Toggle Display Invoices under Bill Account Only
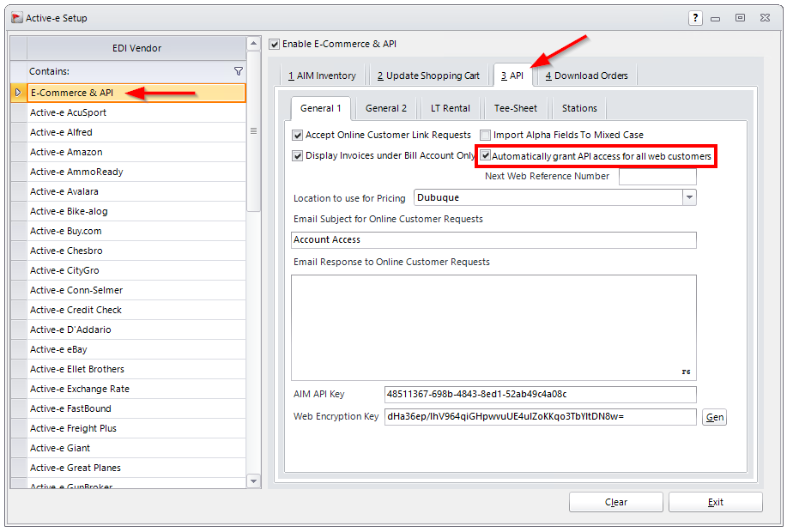 pos(297,155)
